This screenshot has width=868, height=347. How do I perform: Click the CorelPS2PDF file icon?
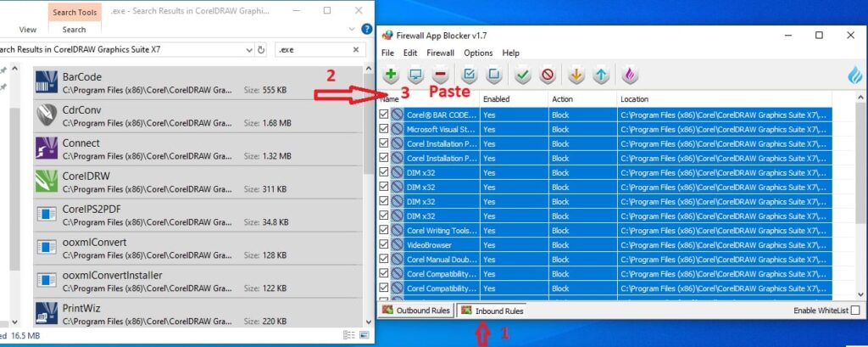click(47, 214)
